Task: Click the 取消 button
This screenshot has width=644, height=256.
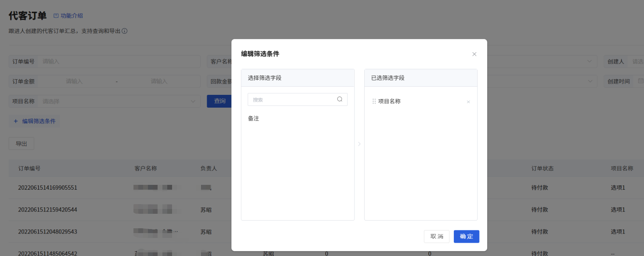Action: [437, 236]
